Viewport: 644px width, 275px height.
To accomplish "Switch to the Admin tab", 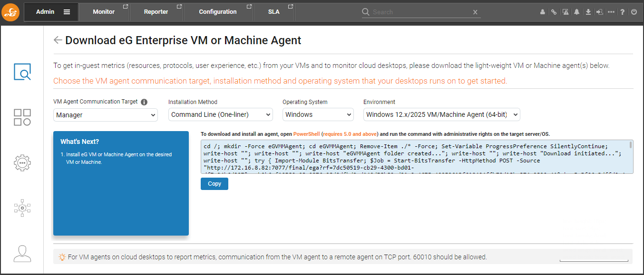I will tap(51, 12).
